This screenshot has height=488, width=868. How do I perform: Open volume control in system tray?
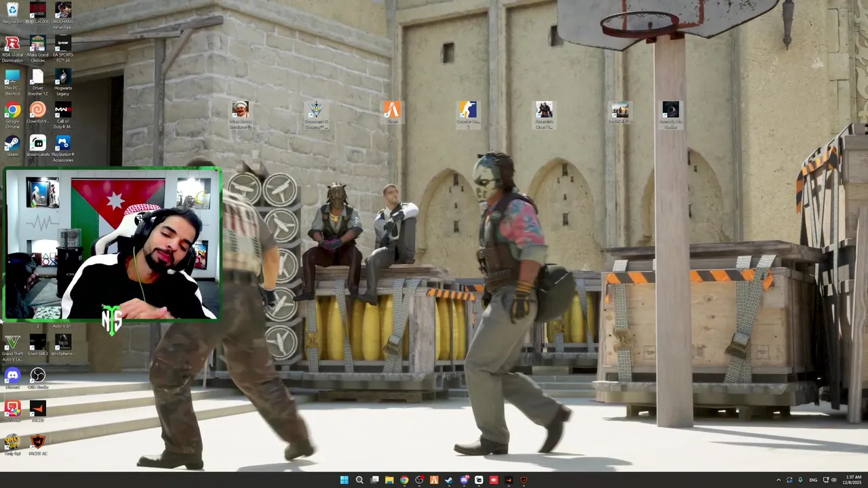point(833,480)
